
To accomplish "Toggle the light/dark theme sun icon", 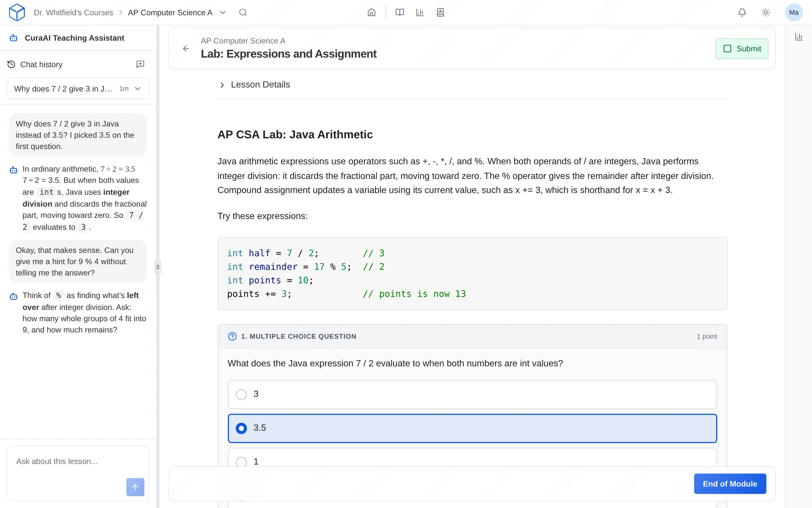I will [x=766, y=13].
